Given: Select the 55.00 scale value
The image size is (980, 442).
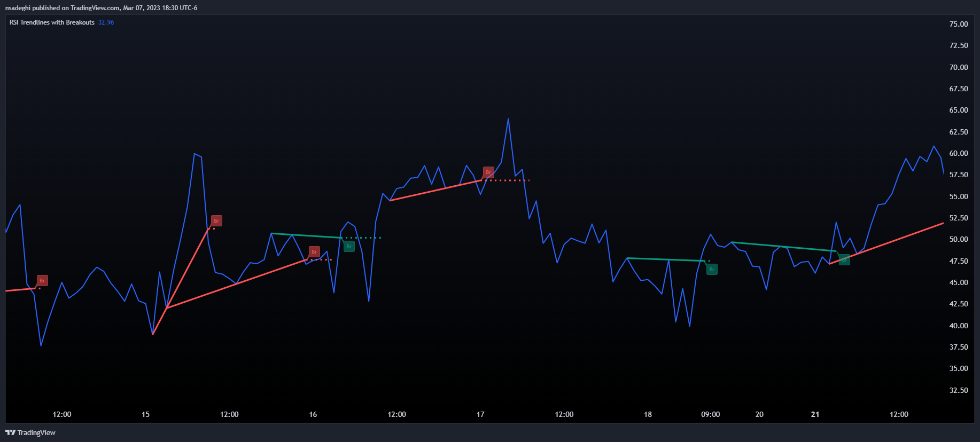Looking at the screenshot, I should (x=959, y=196).
